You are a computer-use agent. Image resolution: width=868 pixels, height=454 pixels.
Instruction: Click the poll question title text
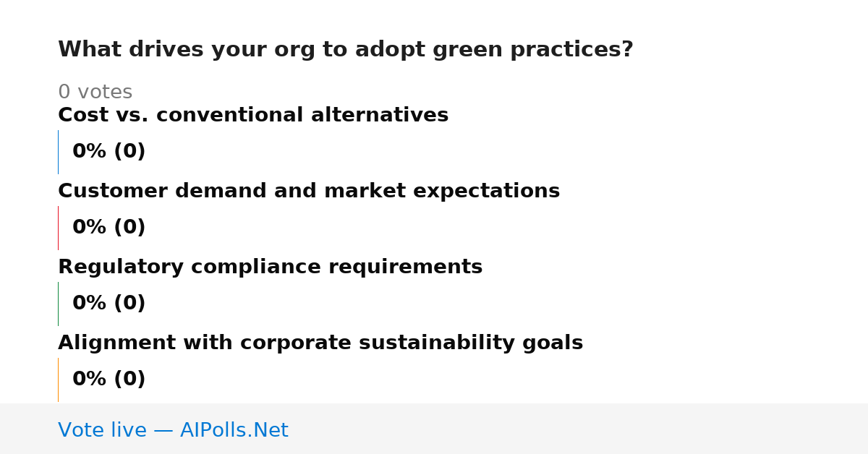click(x=346, y=50)
